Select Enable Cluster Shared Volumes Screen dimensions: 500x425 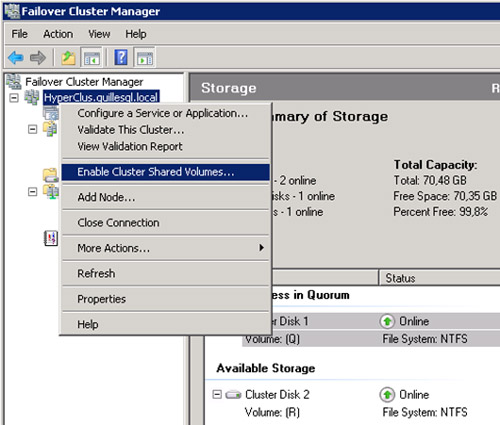[166, 172]
